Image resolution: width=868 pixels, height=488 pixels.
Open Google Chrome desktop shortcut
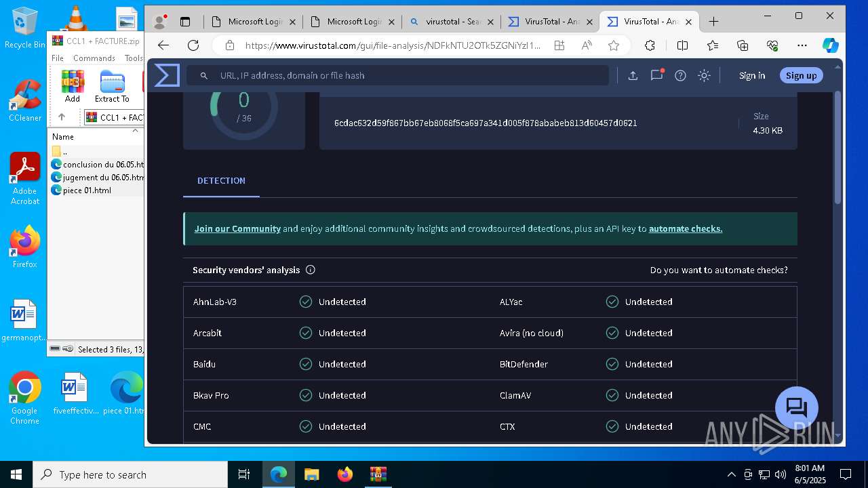(24, 399)
